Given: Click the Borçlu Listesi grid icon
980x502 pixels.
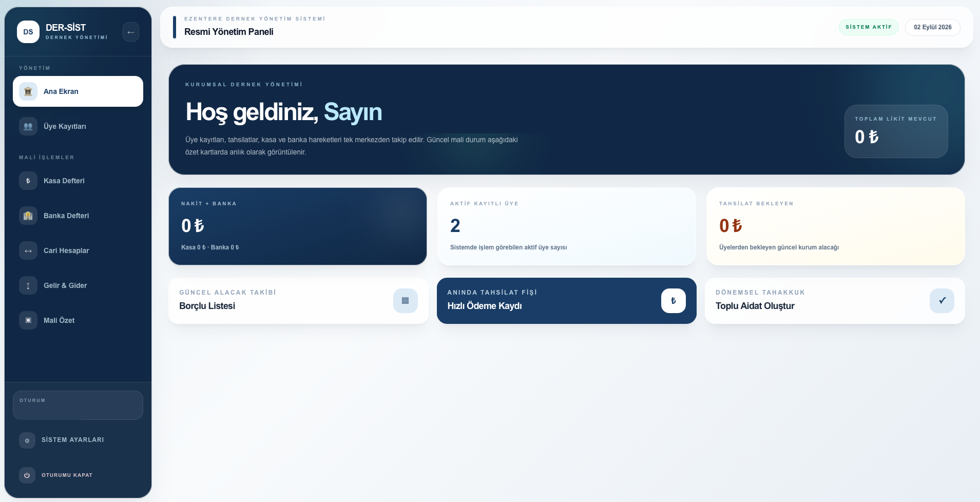Looking at the screenshot, I should 406,301.
